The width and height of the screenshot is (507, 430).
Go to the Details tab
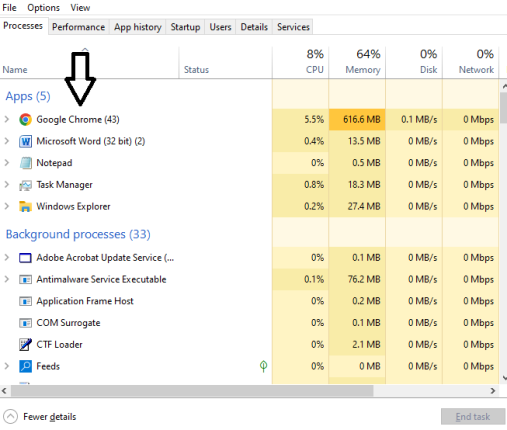click(x=254, y=27)
